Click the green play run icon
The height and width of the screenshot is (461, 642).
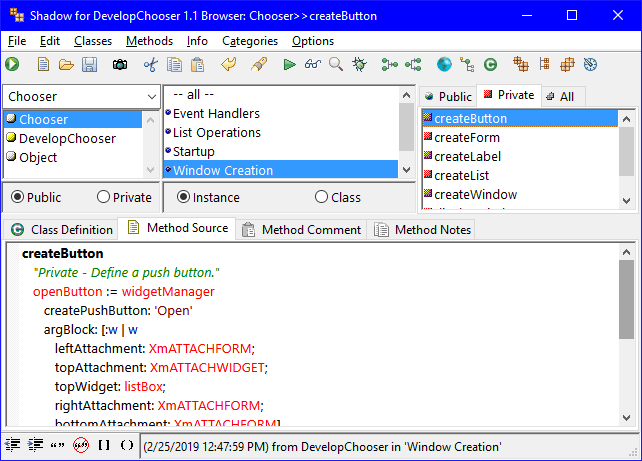(x=289, y=64)
